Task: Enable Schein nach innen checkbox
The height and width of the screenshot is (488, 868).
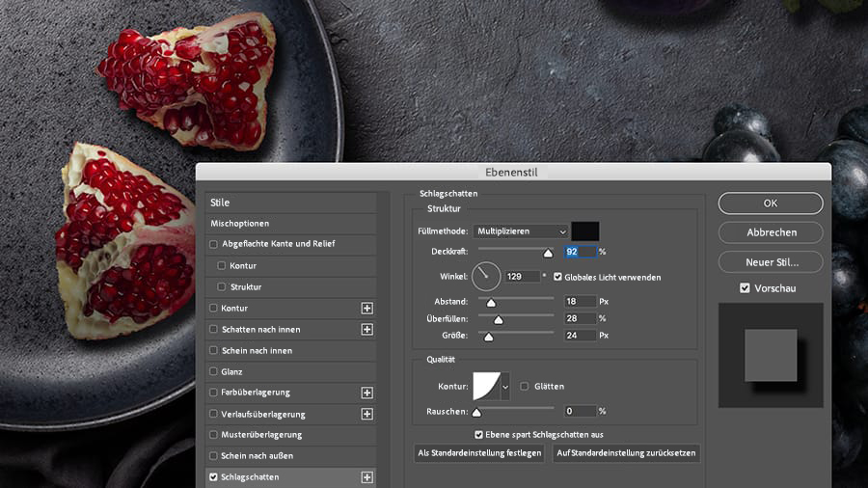Action: pos(214,350)
